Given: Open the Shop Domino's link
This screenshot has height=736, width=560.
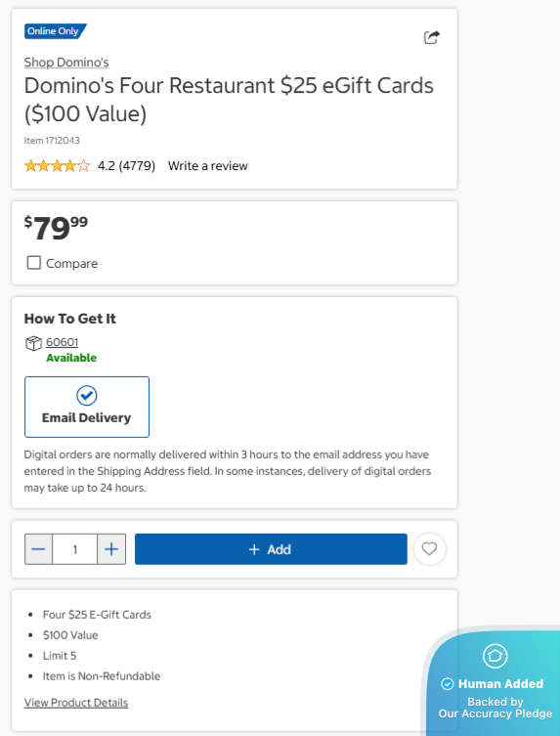Looking at the screenshot, I should 66,63.
